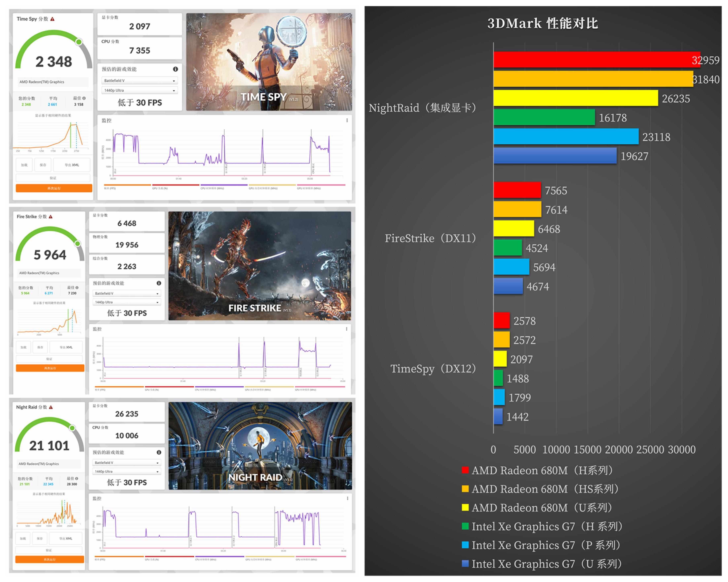Click Fire Strike score warning triangle icon
Viewport: 728px width, 582px height.
click(51, 217)
